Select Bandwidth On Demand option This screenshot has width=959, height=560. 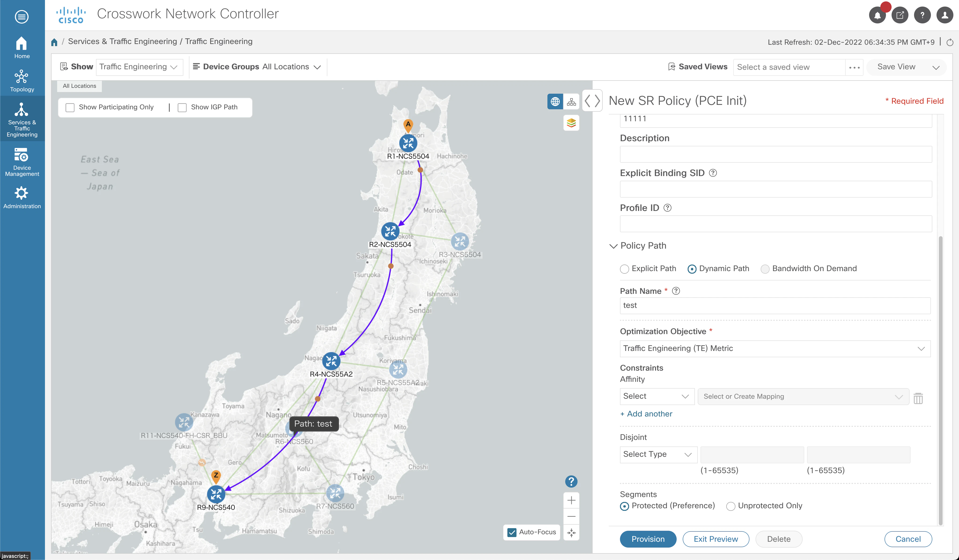pos(765,269)
